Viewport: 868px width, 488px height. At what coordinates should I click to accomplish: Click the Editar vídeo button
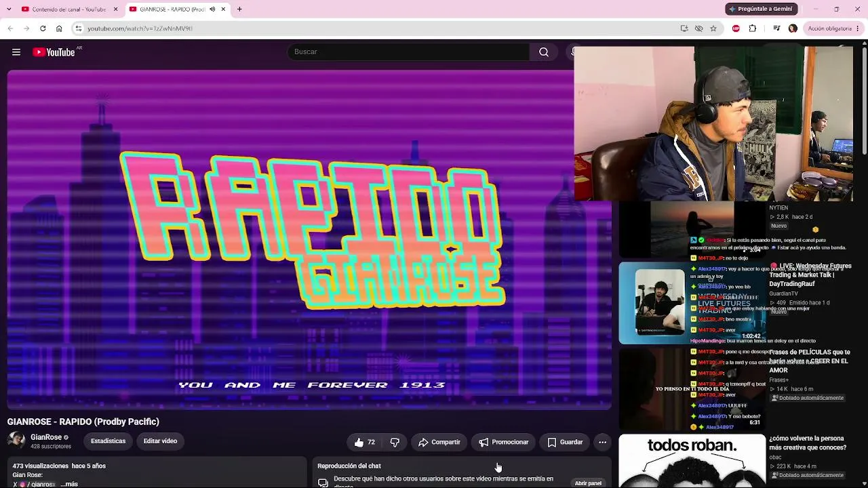(x=160, y=441)
